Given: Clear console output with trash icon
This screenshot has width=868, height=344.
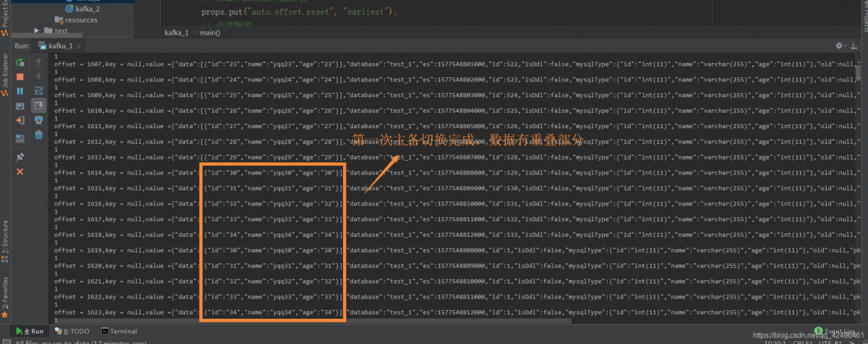Looking at the screenshot, I should click(x=39, y=134).
